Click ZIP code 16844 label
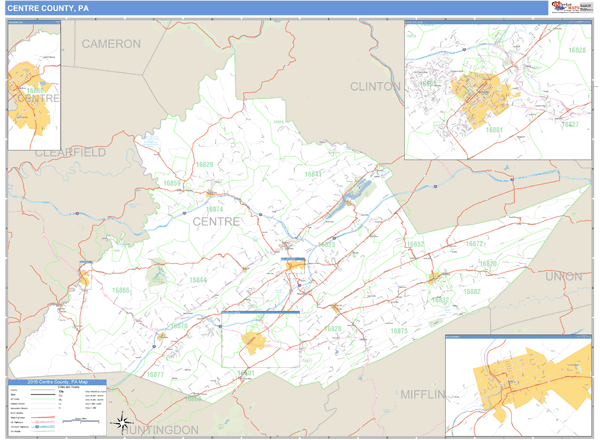Image resolution: width=600 pixels, height=440 pixels. (198, 280)
